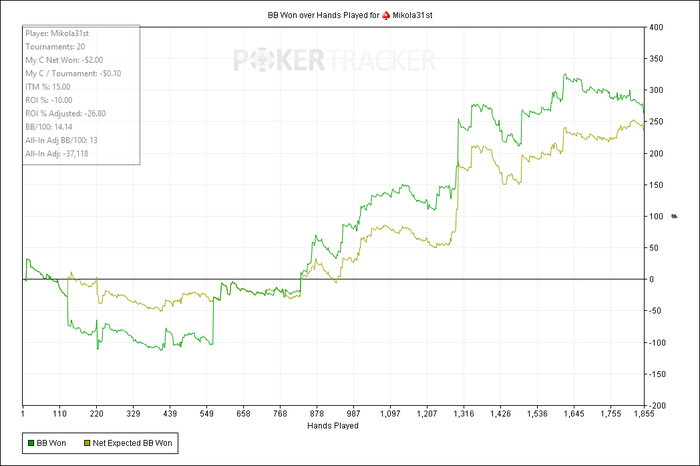Select the Net Expected BB Won legend label

[x=132, y=443]
